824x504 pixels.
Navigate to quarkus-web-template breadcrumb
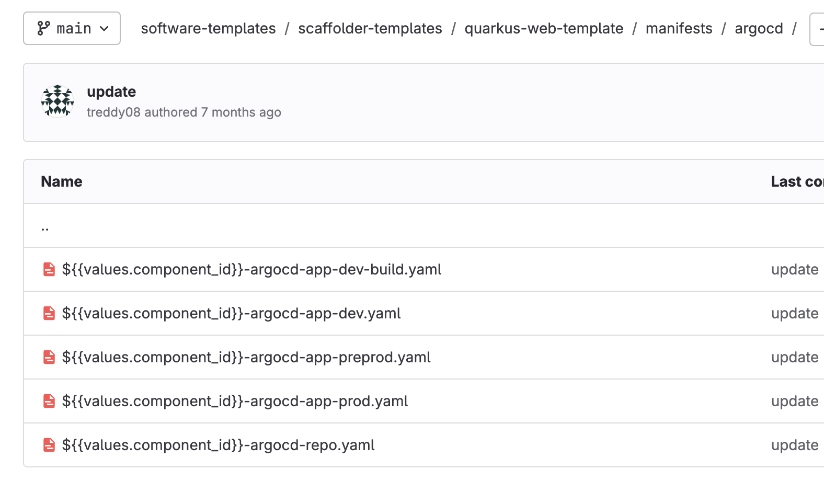(544, 28)
